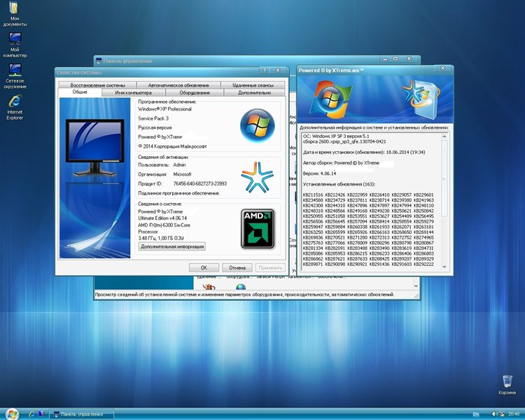The width and height of the screenshot is (525, 420).
Task: Click the help question mark in Свойства системы
Action: (x=265, y=70)
